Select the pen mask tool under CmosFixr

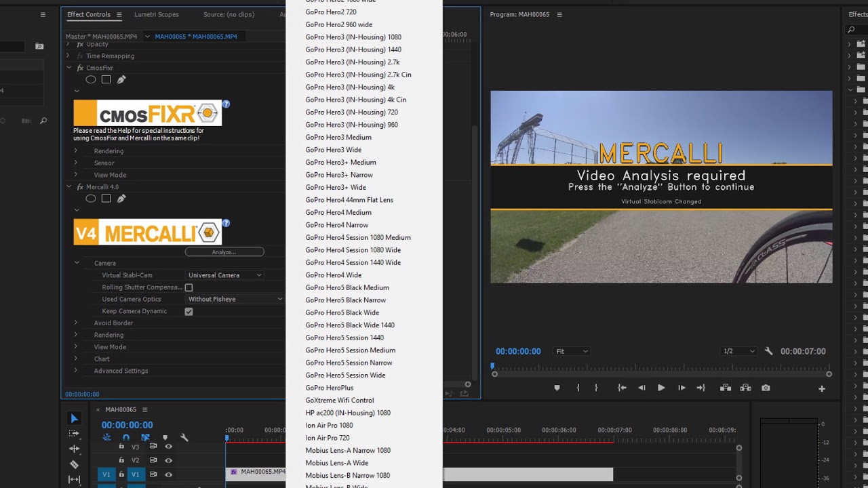pos(121,79)
